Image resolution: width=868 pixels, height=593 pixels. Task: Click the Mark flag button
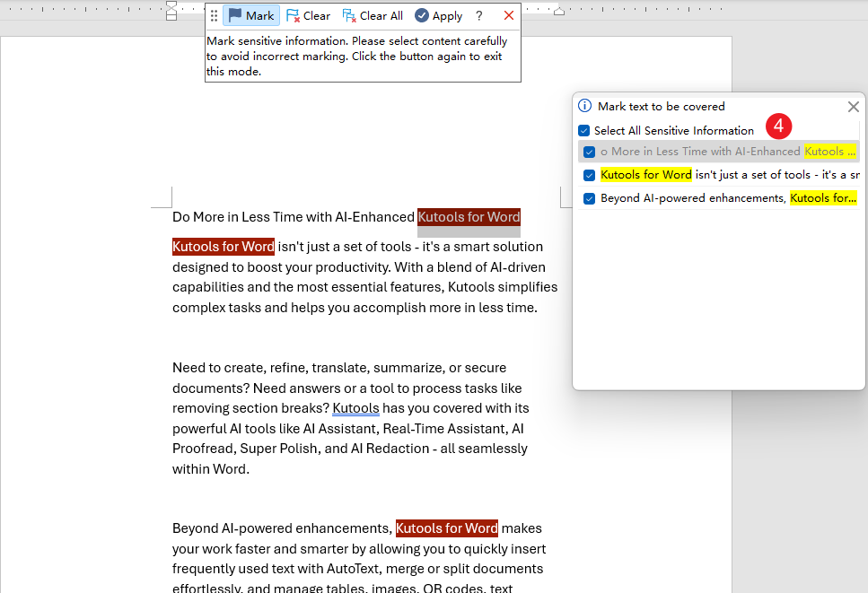click(251, 15)
